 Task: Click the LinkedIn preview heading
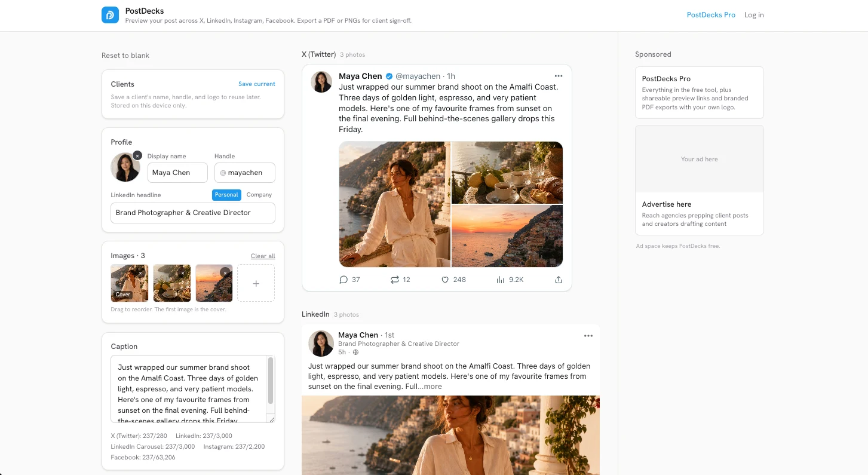point(315,314)
